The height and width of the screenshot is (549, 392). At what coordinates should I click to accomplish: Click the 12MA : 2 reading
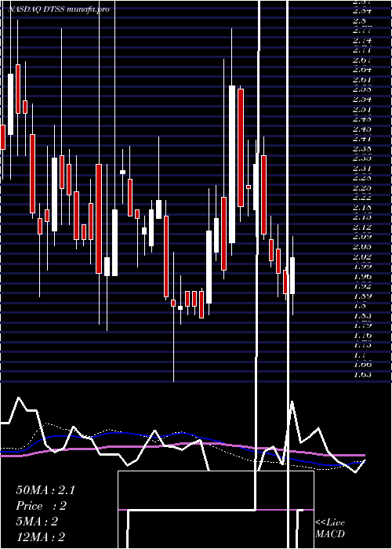click(x=40, y=536)
